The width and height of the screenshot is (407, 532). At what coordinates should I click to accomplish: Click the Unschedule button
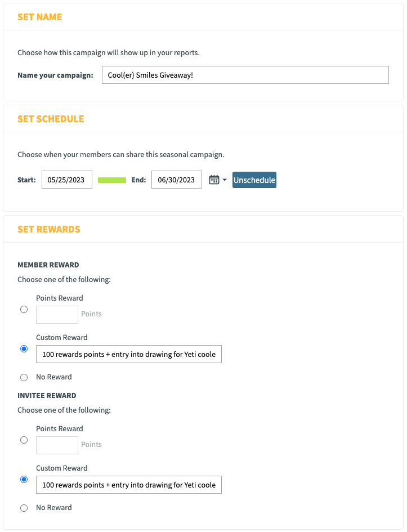tap(254, 180)
